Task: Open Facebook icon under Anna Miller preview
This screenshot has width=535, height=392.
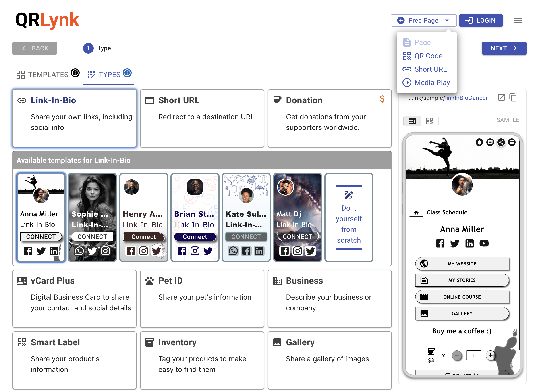Action: pyautogui.click(x=440, y=243)
